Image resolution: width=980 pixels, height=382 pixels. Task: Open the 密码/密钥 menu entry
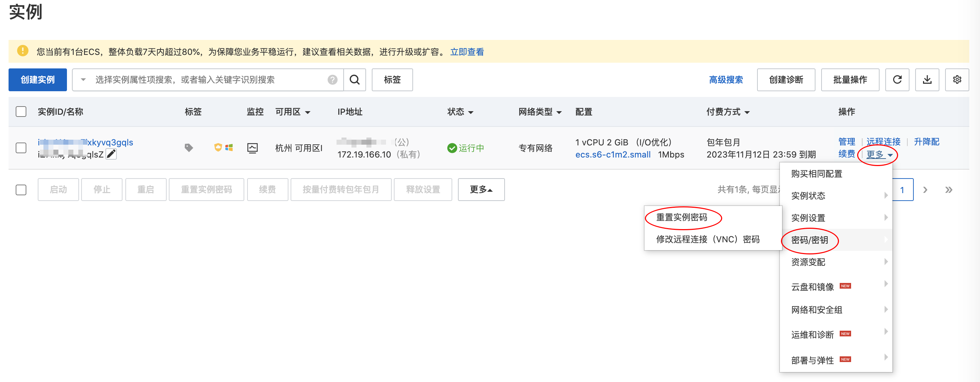[836, 240]
